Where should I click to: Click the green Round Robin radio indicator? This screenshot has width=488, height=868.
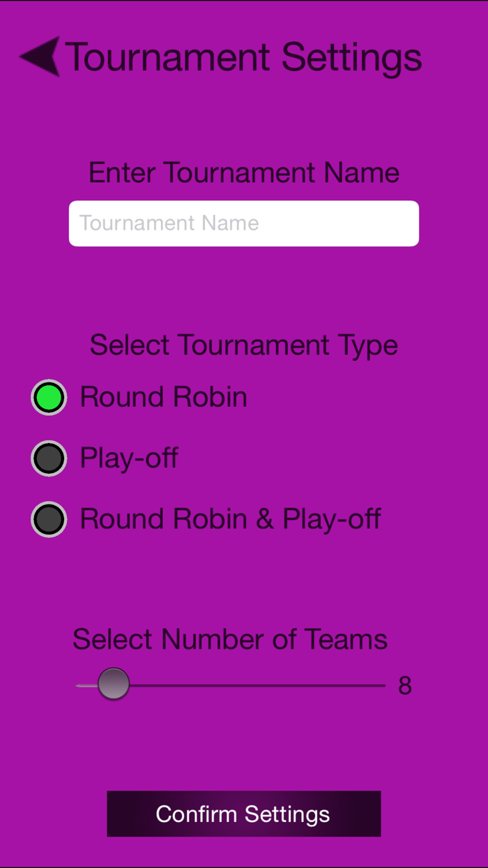(49, 396)
